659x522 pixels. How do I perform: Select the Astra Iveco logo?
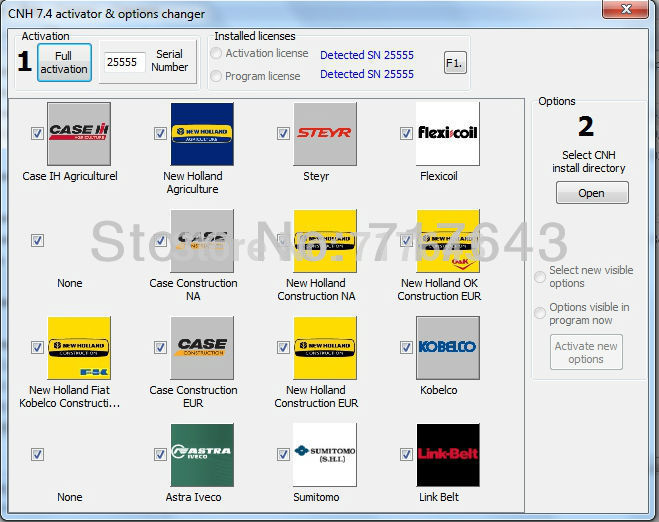point(202,455)
